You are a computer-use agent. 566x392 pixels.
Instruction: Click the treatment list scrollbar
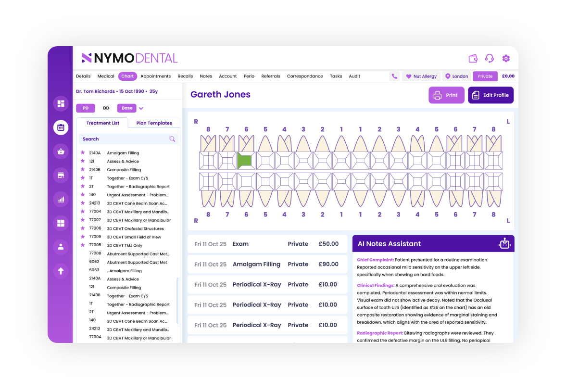(x=177, y=300)
